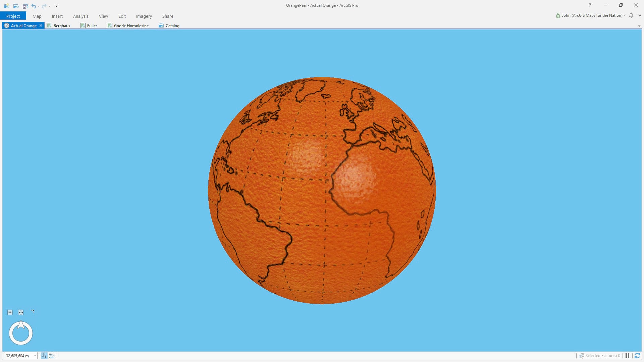Screen dimensions: 644x362
Task: Click the Undo arrow icon
Action: pos(34,6)
